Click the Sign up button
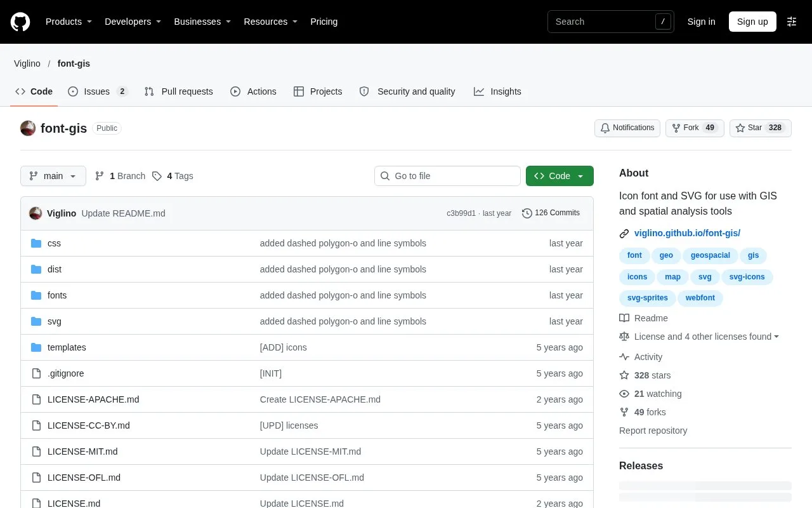The height and width of the screenshot is (508, 812). 752,22
